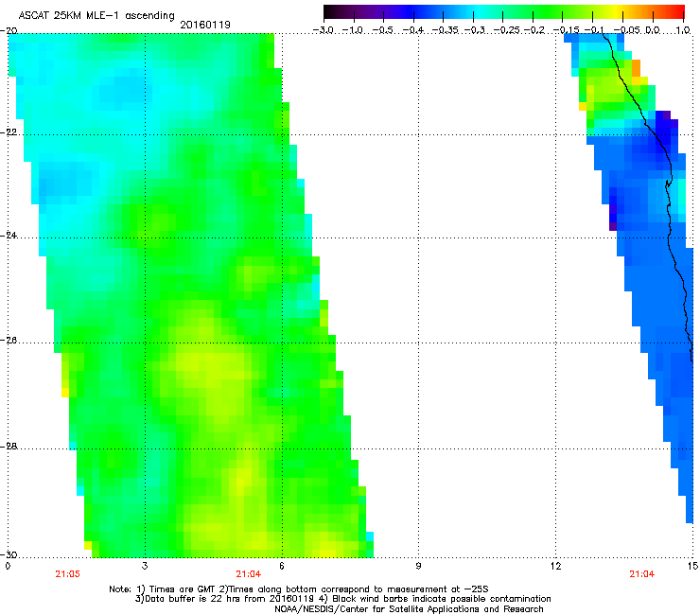Image resolution: width=700 pixels, height=615 pixels.
Task: Click the -22 latitude axis label
Action: [x=9, y=132]
